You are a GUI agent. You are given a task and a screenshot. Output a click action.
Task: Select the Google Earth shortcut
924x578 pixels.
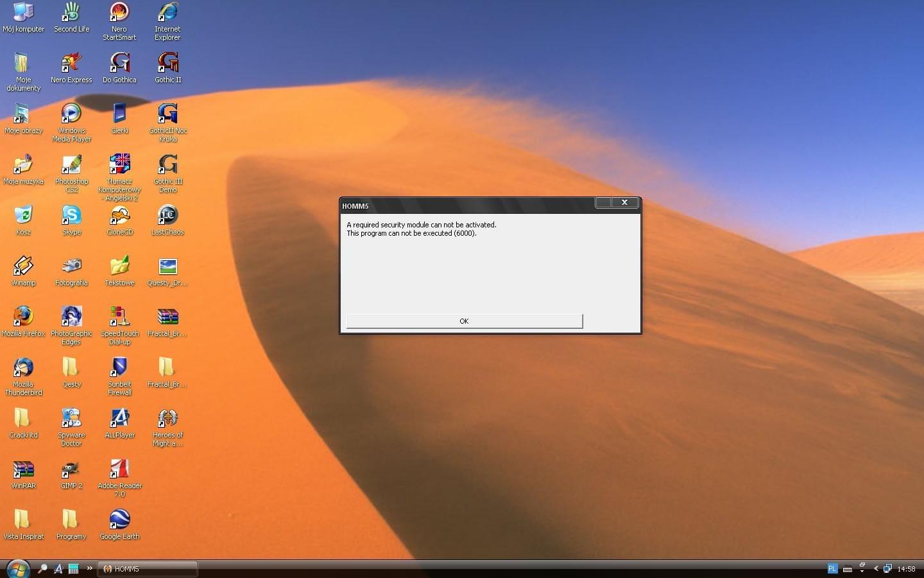coord(119,524)
